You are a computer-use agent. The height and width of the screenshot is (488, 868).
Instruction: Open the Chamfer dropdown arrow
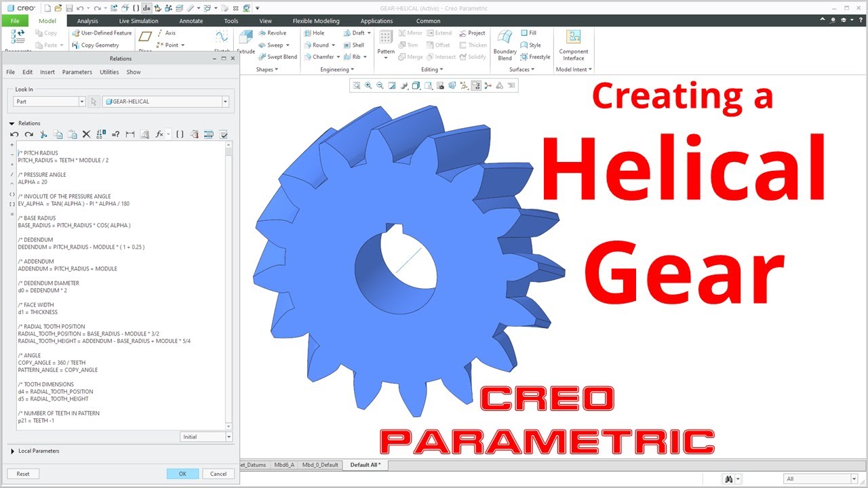tap(338, 57)
